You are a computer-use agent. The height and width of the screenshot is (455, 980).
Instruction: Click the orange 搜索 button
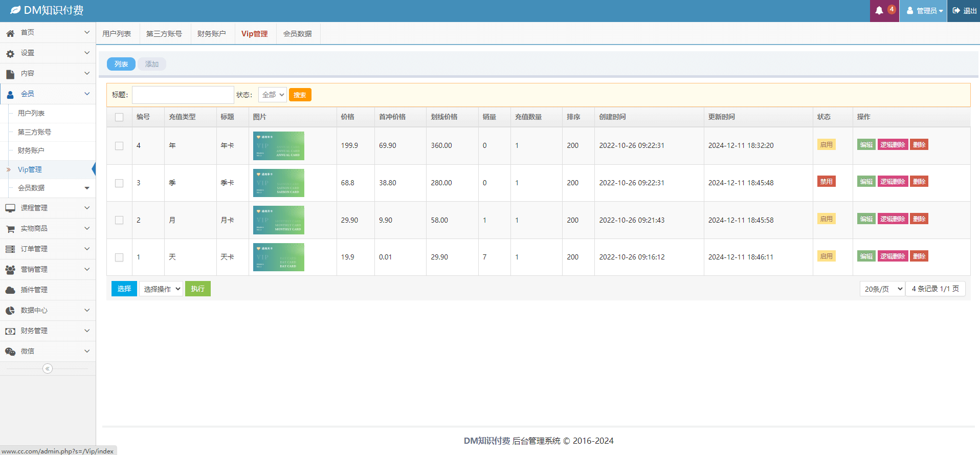(300, 95)
